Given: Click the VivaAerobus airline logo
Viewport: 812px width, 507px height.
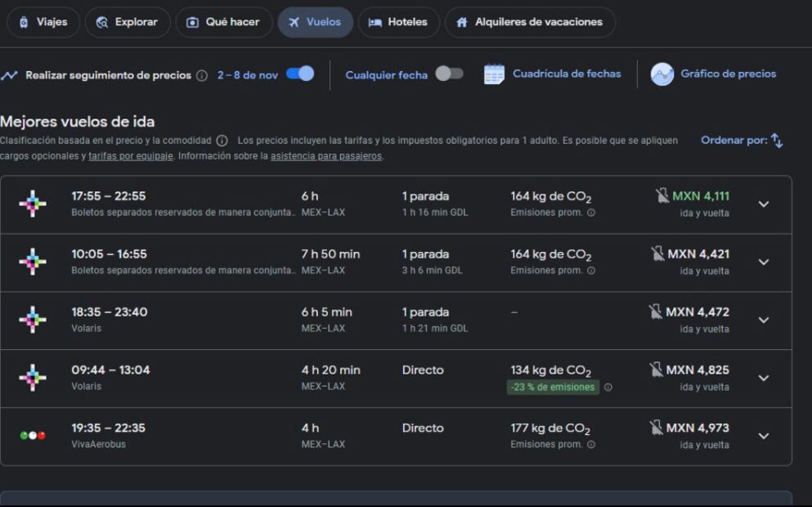Looking at the screenshot, I should click(x=33, y=436).
